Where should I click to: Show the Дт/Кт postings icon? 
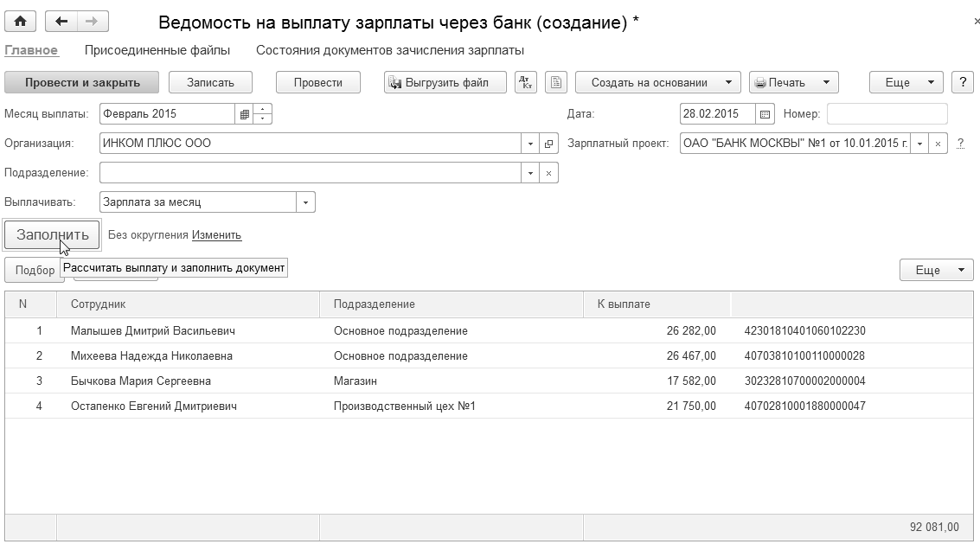coord(526,82)
